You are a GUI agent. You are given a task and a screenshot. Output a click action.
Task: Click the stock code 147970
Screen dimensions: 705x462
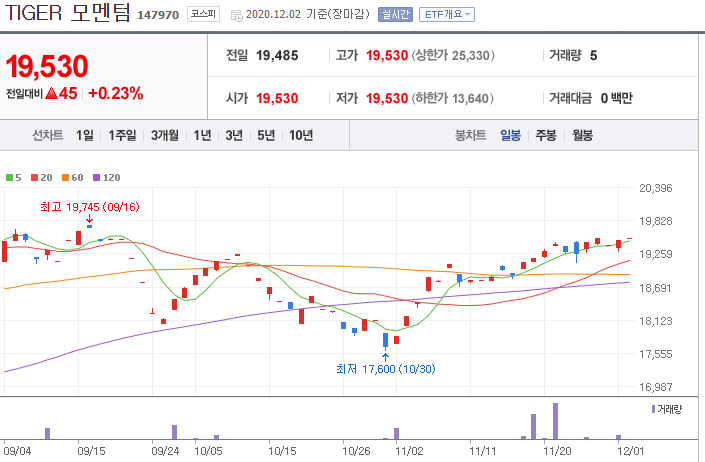click(x=158, y=15)
